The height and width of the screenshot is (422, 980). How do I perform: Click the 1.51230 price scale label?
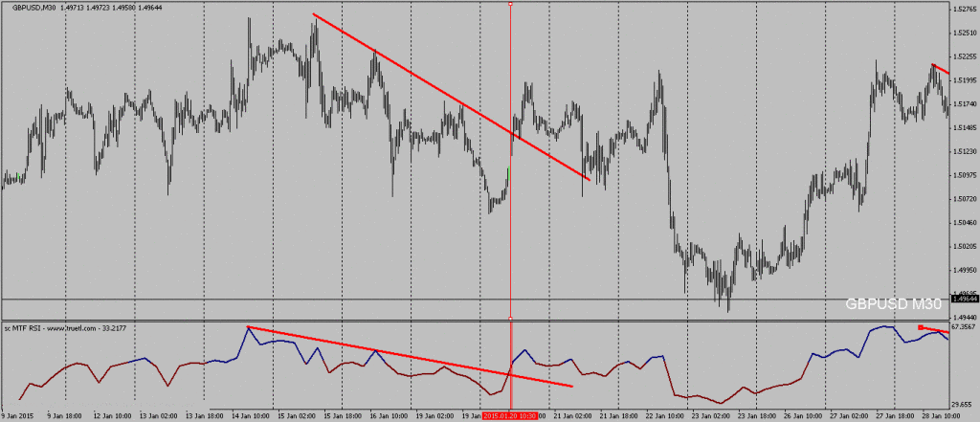[967, 151]
